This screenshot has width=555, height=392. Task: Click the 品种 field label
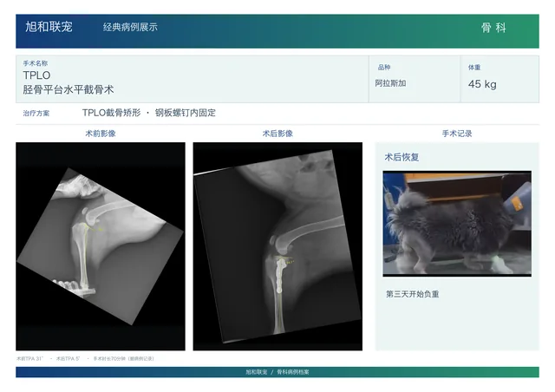point(384,68)
